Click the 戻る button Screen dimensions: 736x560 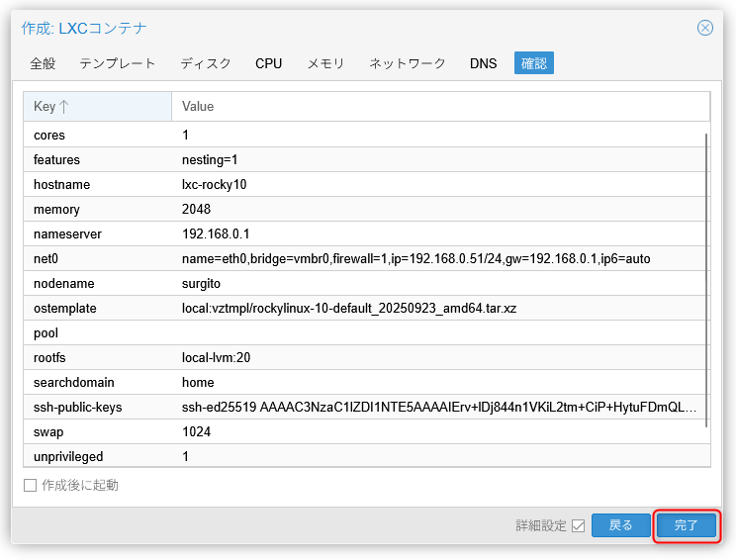(620, 525)
